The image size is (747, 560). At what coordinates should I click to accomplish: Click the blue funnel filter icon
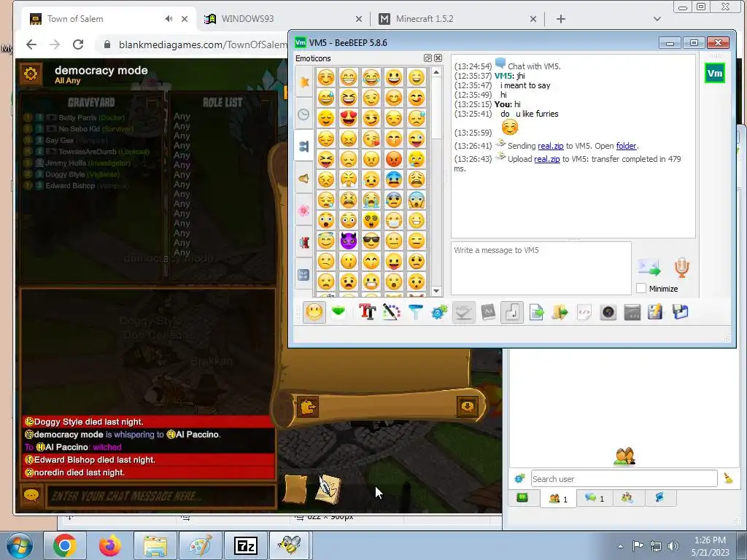pyautogui.click(x=415, y=312)
